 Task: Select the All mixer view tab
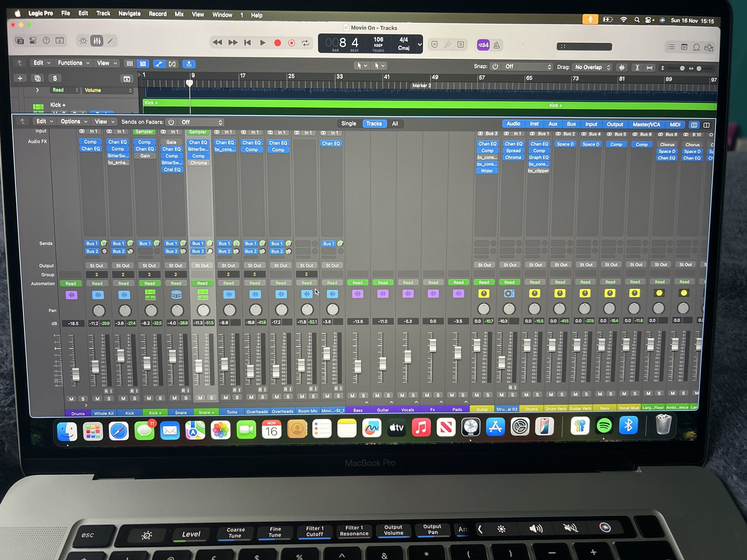pos(395,124)
